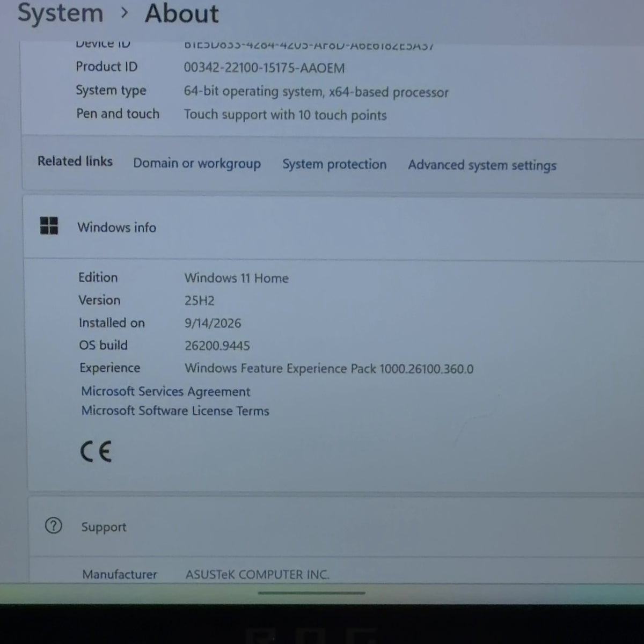Open Advanced system settings link
The image size is (644, 644).
tap(482, 165)
